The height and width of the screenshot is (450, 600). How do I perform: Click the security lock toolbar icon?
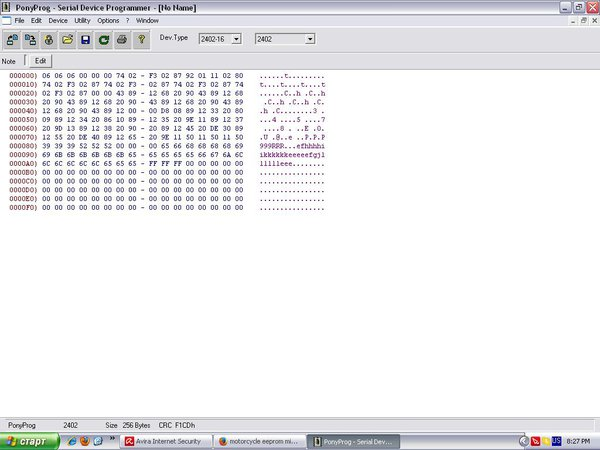point(49,39)
